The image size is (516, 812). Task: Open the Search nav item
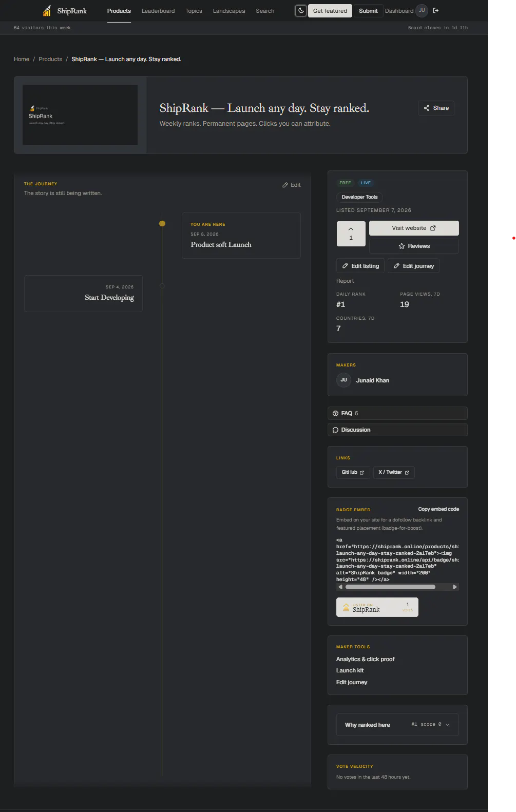pos(265,11)
